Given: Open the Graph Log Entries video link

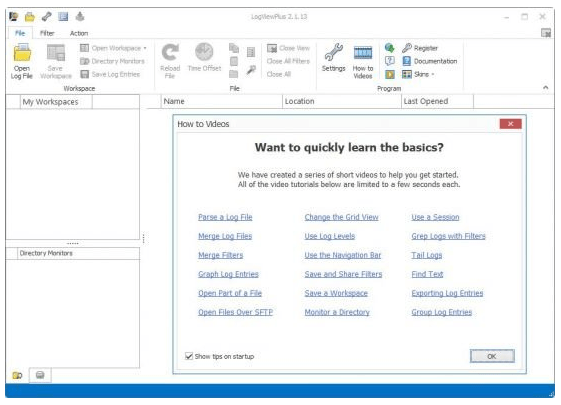Looking at the screenshot, I should click(228, 274).
